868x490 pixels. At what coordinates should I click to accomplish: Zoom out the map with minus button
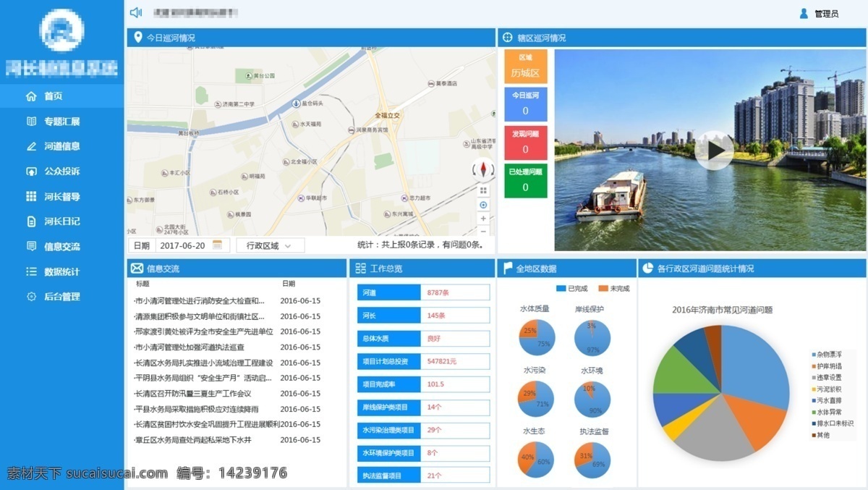(483, 231)
